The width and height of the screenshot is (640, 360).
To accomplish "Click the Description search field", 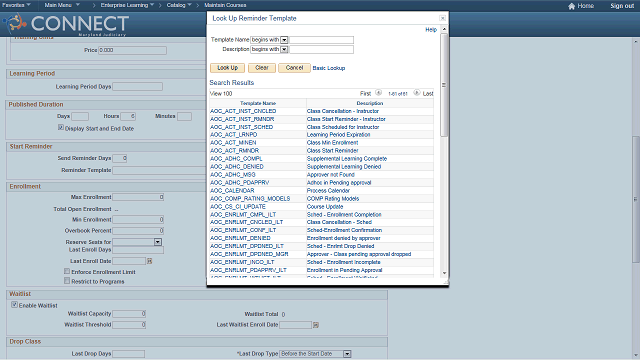I will pos(321,49).
